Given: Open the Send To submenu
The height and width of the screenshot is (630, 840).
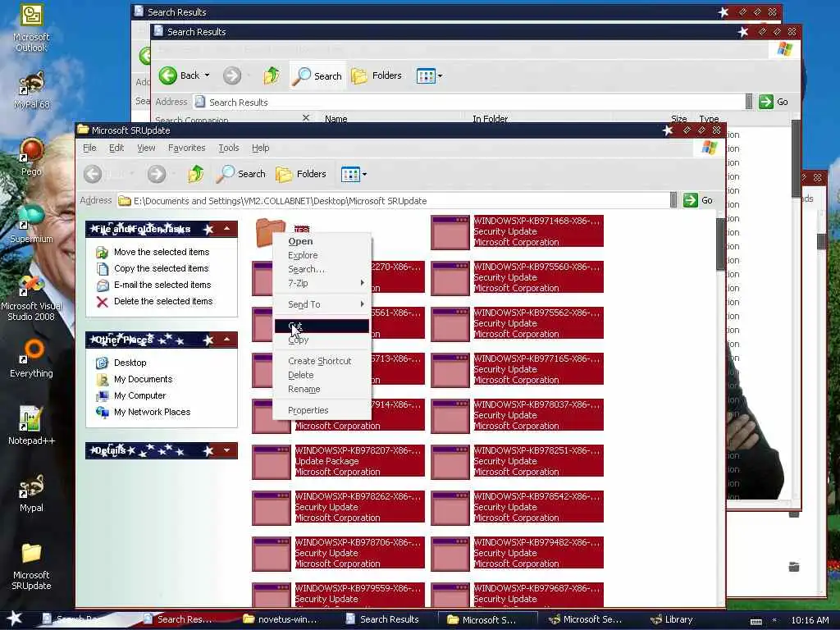Looking at the screenshot, I should tap(322, 304).
